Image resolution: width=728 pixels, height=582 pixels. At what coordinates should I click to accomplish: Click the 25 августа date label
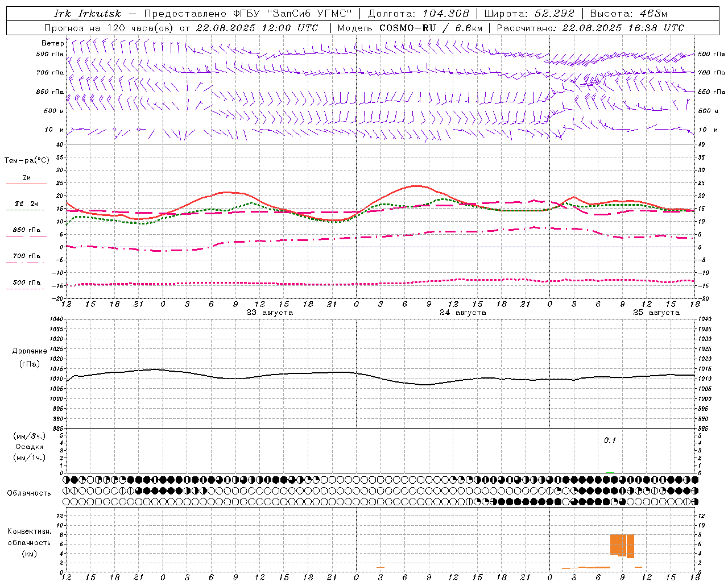tap(656, 313)
